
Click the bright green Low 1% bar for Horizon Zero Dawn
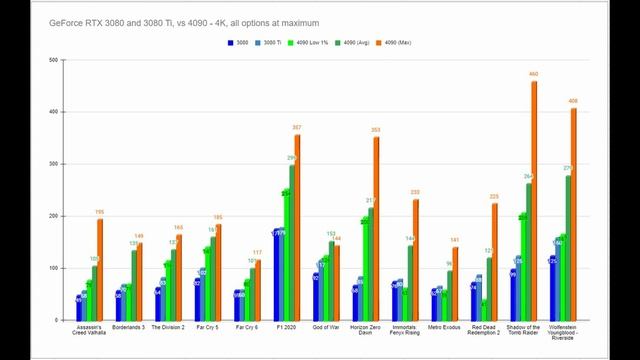366,269
